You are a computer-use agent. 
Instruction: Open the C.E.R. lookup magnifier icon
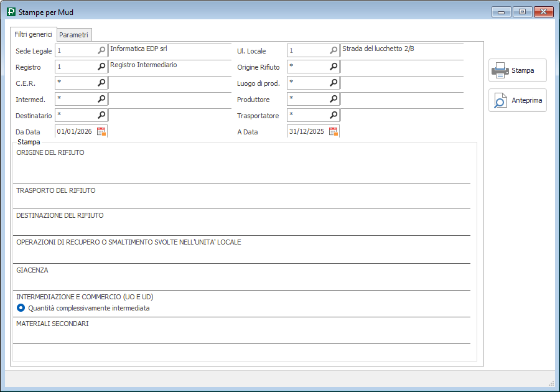[101, 83]
